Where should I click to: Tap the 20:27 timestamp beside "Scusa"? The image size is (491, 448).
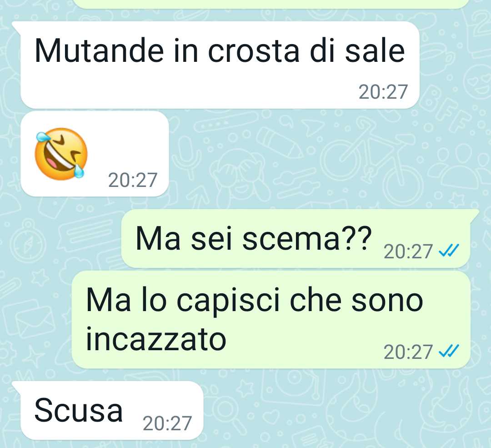tap(167, 423)
